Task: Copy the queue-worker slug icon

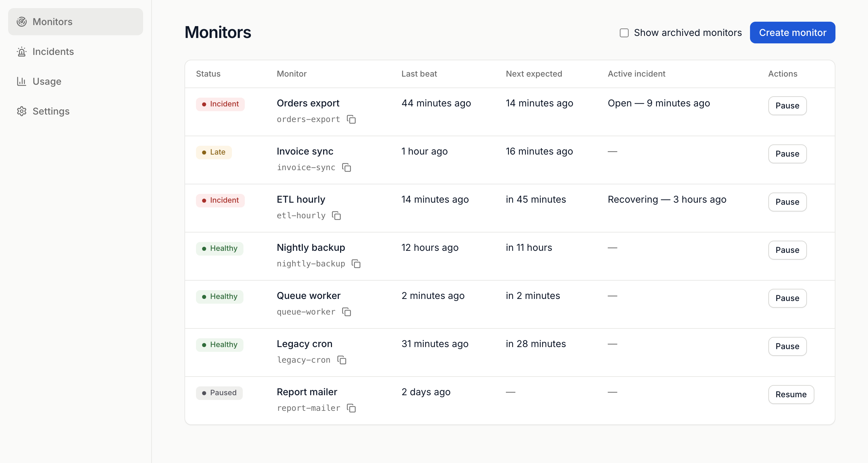Action: click(347, 312)
